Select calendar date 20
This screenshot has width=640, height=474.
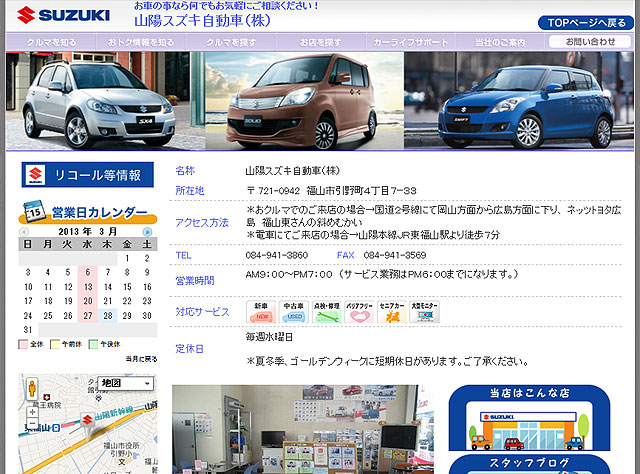[88, 301]
